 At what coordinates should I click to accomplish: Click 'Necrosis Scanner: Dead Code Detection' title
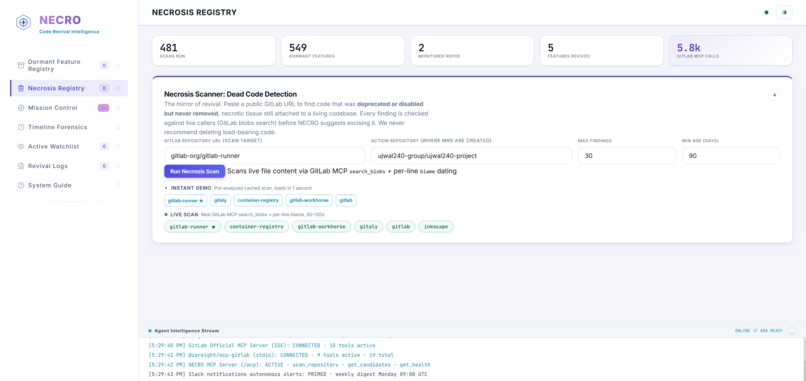click(230, 94)
